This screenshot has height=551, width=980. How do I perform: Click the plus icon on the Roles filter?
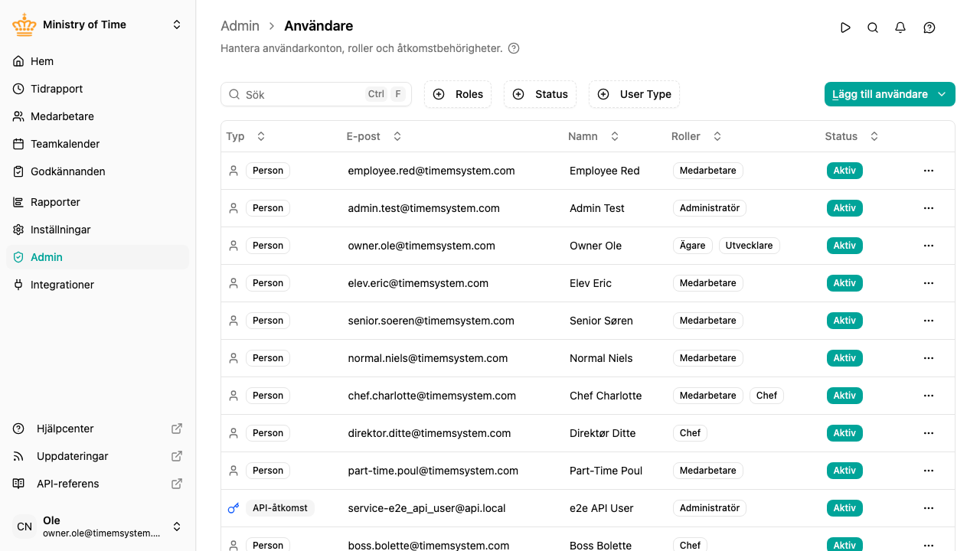[439, 94]
